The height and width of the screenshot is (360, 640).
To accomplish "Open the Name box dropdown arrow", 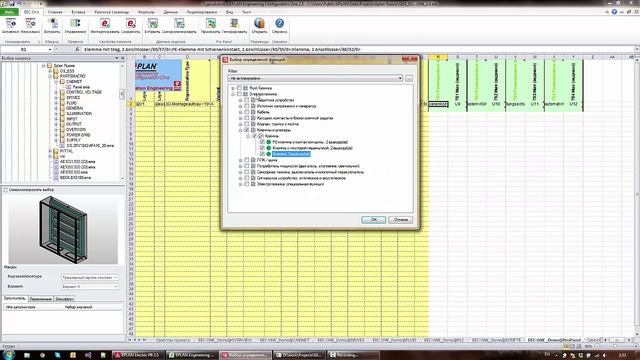I will click(50, 49).
